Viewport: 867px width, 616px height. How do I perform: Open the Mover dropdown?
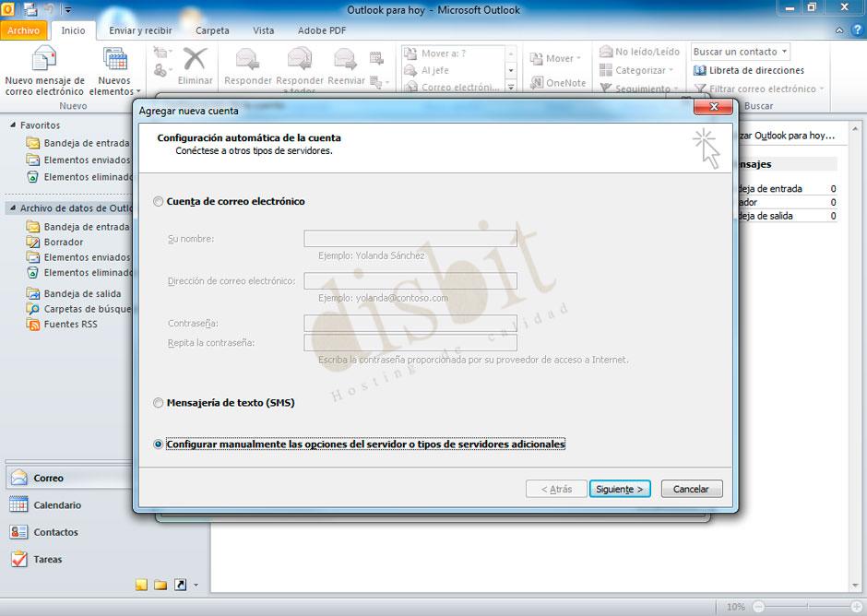tap(555, 57)
